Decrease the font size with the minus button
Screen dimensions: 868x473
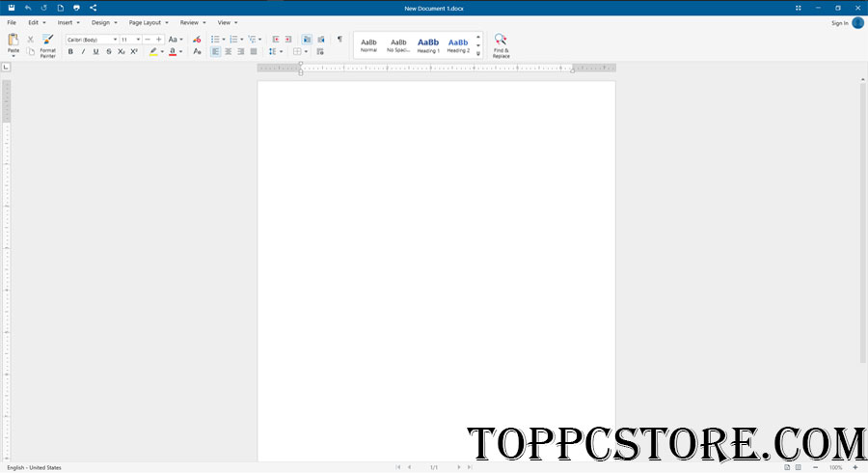coord(148,40)
